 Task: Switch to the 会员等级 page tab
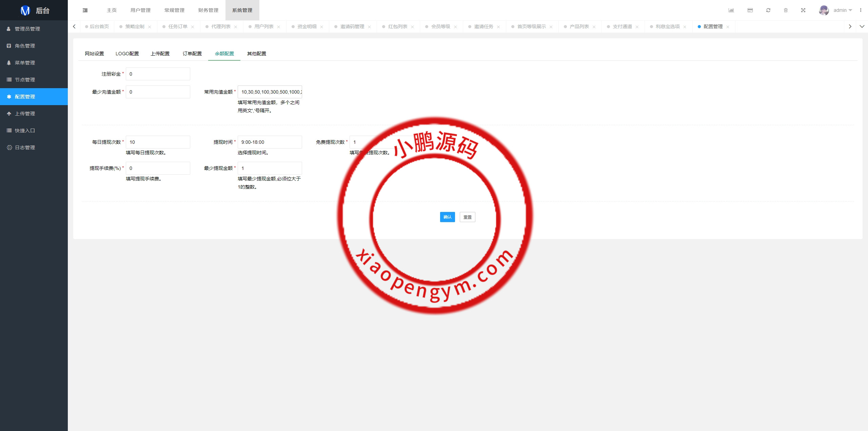tap(440, 26)
